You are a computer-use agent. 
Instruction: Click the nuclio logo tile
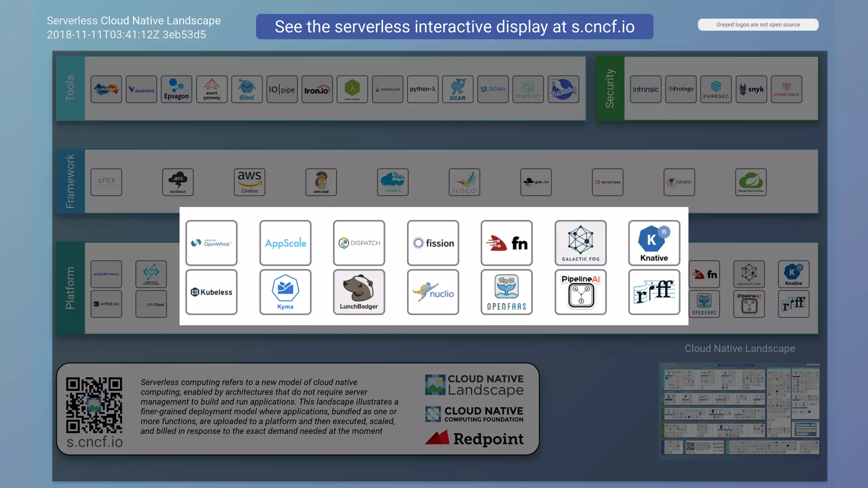pos(433,292)
